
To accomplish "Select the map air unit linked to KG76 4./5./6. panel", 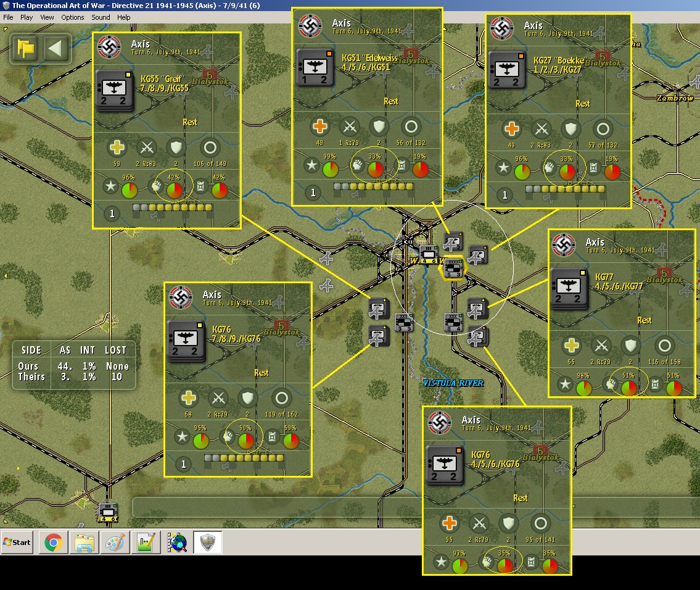I will tap(477, 337).
